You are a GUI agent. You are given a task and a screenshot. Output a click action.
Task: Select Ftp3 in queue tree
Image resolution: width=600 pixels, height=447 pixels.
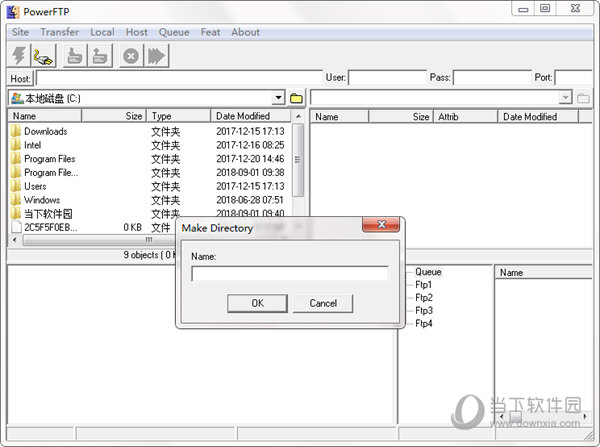424,310
